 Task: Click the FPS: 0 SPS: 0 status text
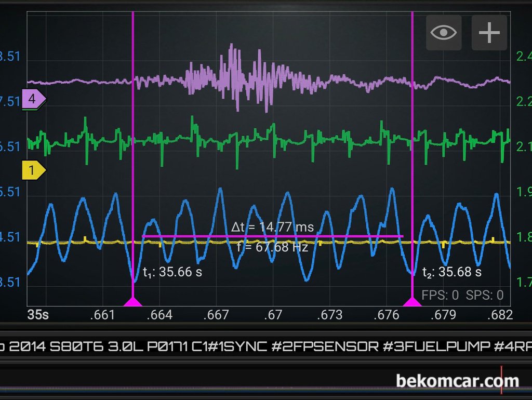coord(462,295)
